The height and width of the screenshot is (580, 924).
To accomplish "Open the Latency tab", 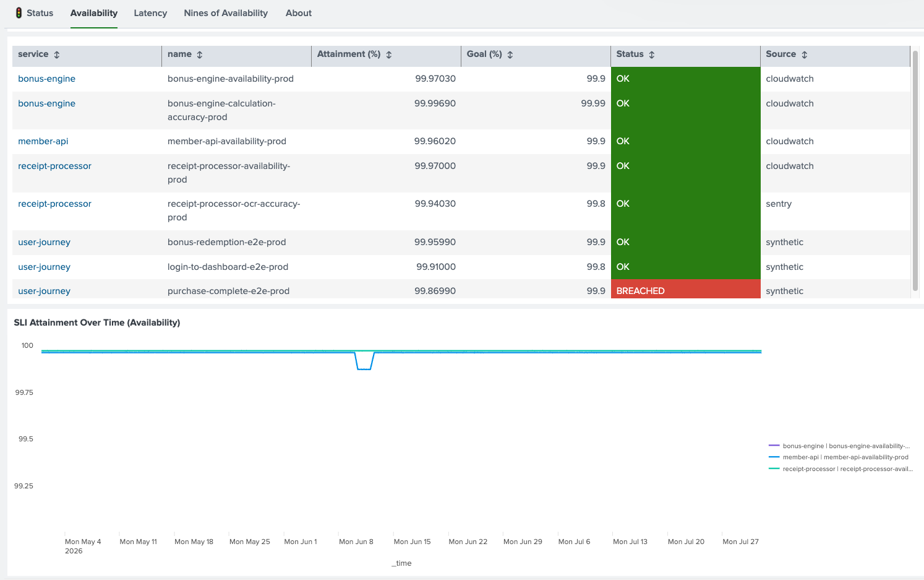I will [x=150, y=13].
